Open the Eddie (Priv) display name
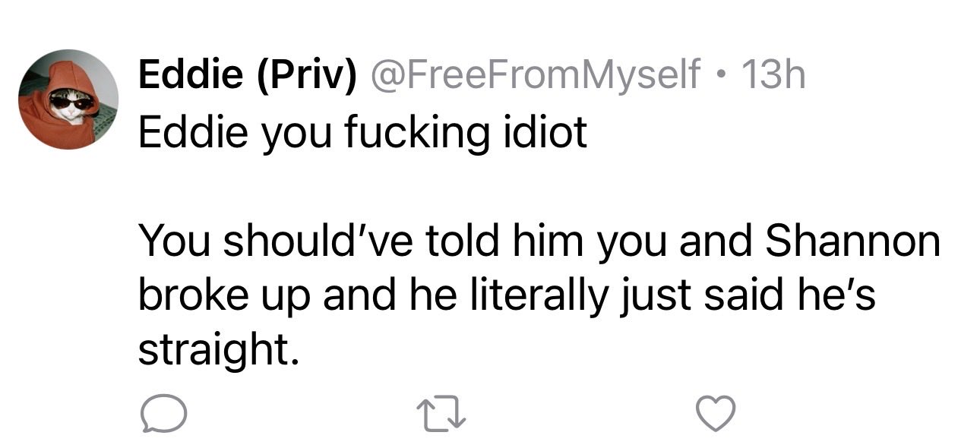 pyautogui.click(x=248, y=77)
